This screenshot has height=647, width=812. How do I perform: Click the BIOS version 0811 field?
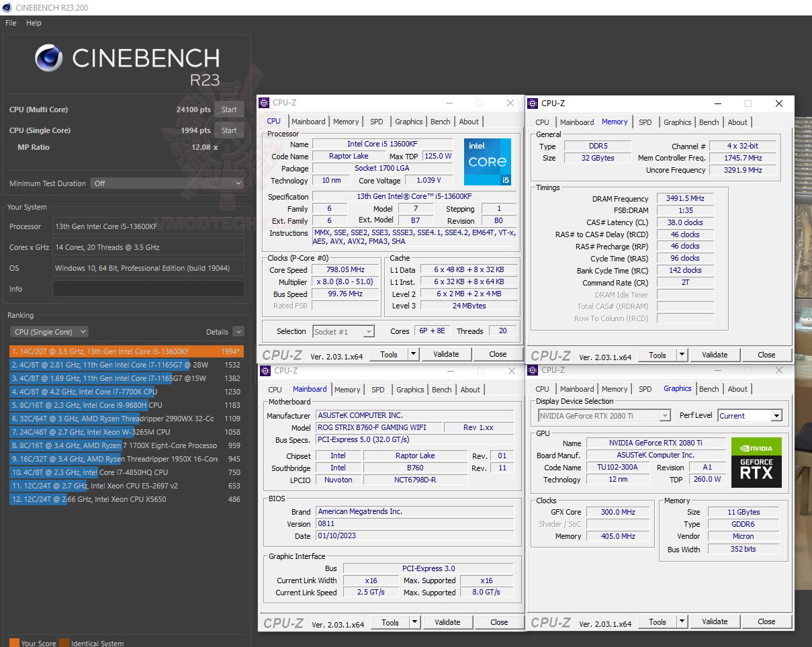tap(414, 523)
